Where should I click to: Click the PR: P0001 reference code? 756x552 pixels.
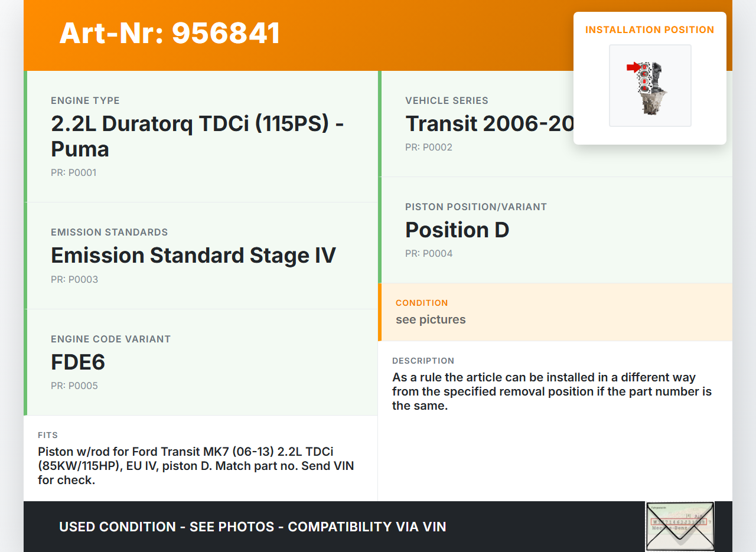pos(74,173)
